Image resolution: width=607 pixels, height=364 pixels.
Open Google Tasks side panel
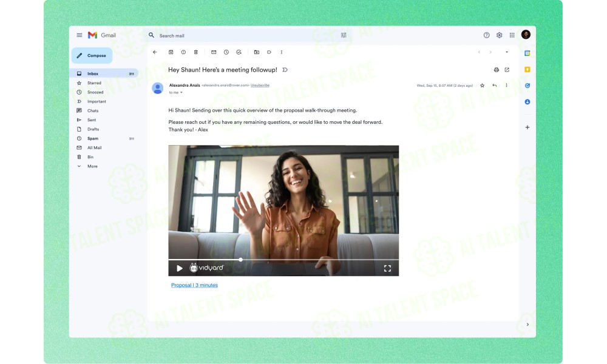(x=527, y=86)
